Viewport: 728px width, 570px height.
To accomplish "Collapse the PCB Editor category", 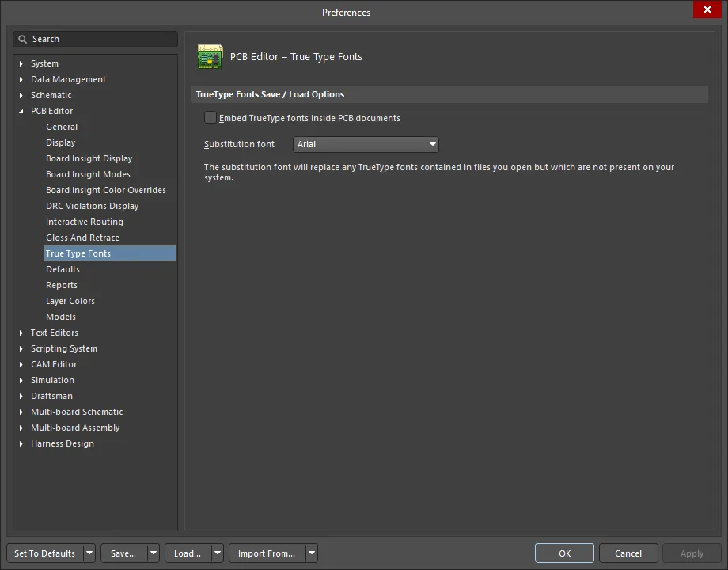I will click(20, 111).
